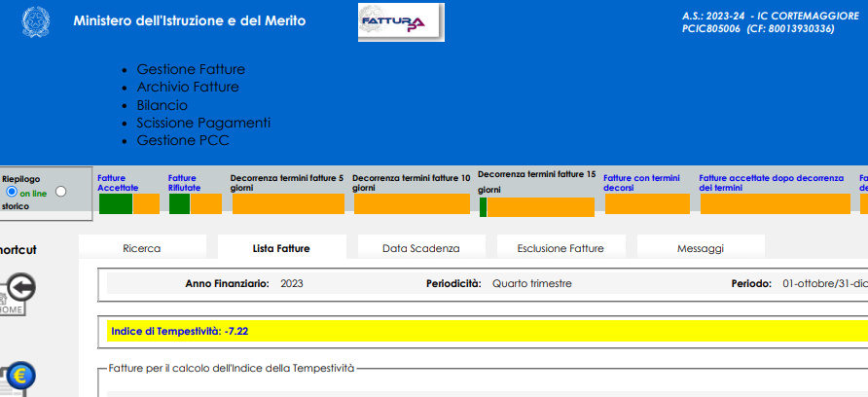
Task: Click the euro coin shortcut icon
Action: pyautogui.click(x=18, y=377)
